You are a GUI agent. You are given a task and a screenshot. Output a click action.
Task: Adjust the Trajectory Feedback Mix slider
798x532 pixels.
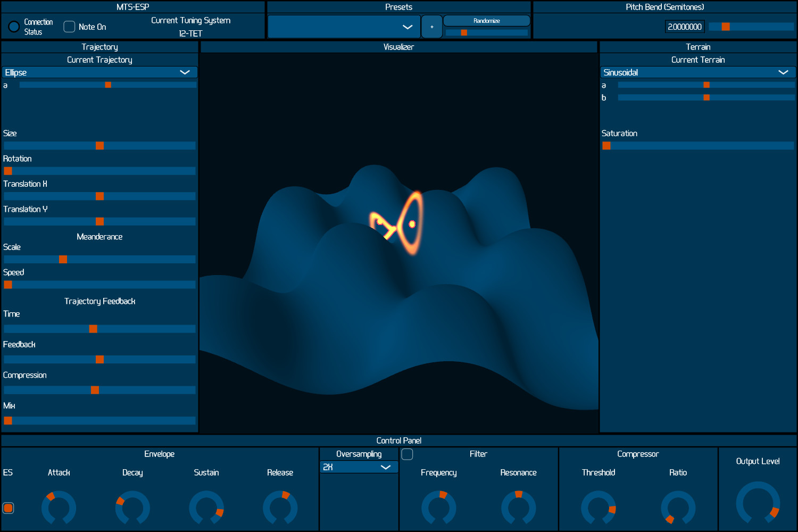pos(99,421)
